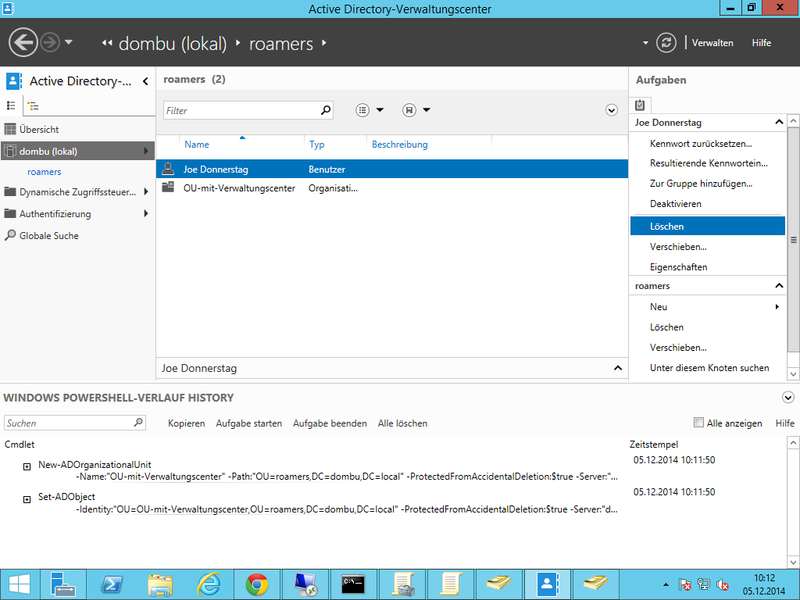Viewport: 800px width, 600px height.
Task: Open the navigation history dropdown arrow
Action: pyautogui.click(x=69, y=42)
